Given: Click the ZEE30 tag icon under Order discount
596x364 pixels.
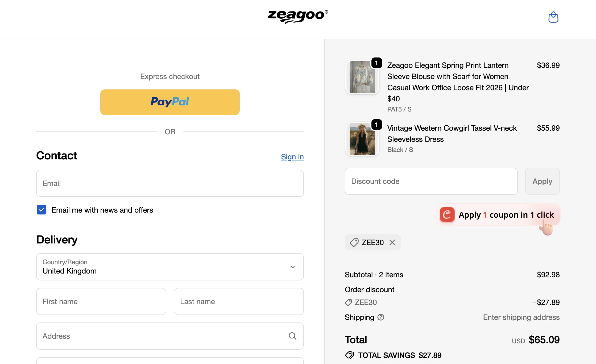Looking at the screenshot, I should point(348,302).
